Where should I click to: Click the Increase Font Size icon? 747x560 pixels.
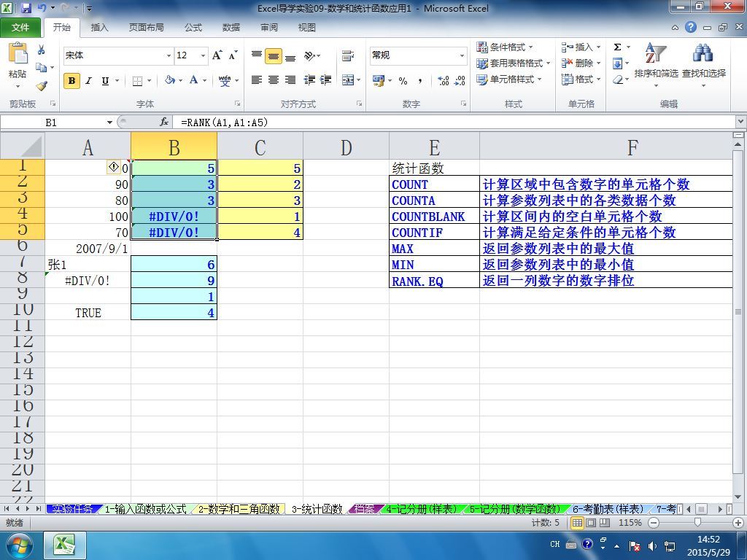(217, 55)
